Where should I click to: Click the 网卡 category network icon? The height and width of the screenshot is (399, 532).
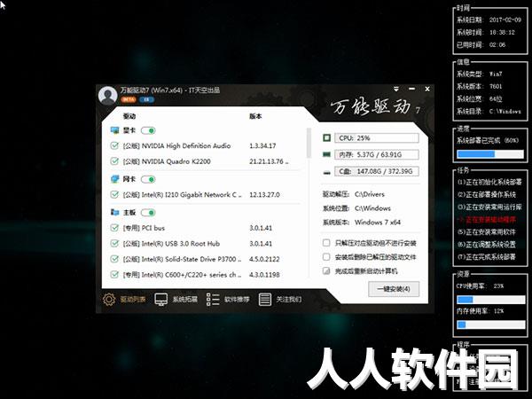pyautogui.click(x=115, y=179)
